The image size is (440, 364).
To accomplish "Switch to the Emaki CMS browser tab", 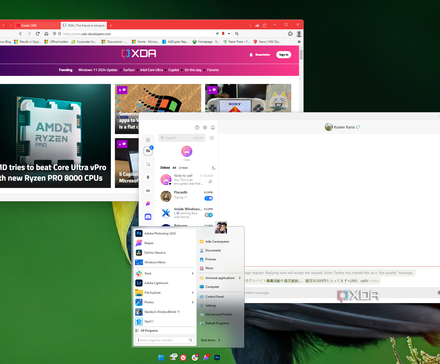I will tap(37, 25).
